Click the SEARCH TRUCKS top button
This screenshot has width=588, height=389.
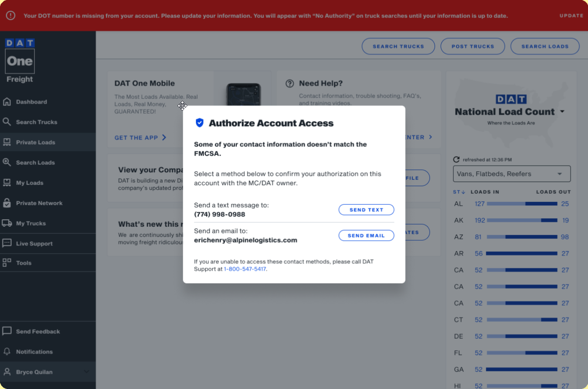click(398, 46)
